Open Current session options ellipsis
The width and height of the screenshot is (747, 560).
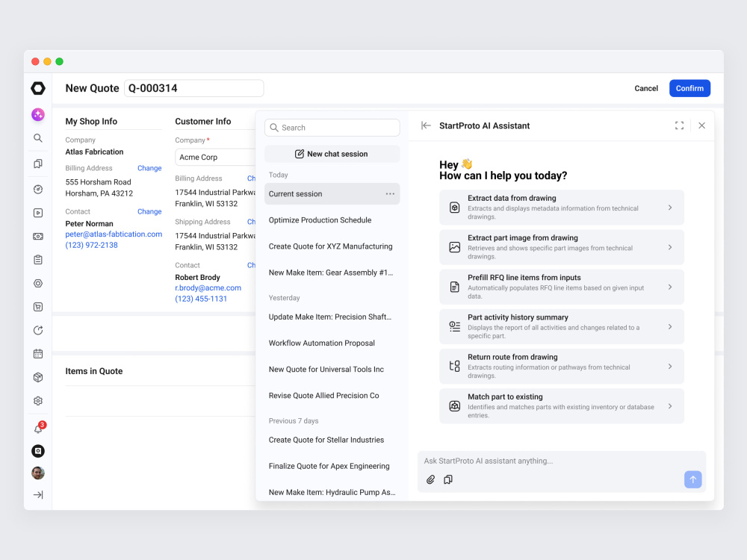click(390, 194)
